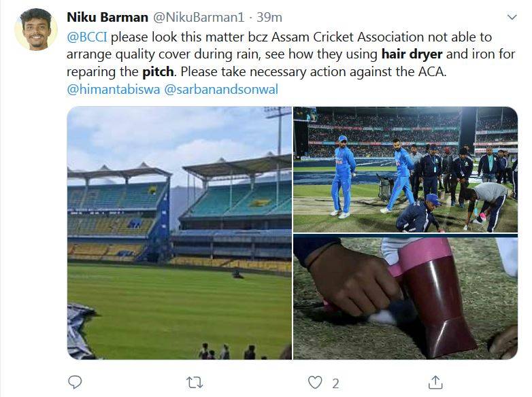Open Niku Barman's profile avatar

tap(35, 30)
